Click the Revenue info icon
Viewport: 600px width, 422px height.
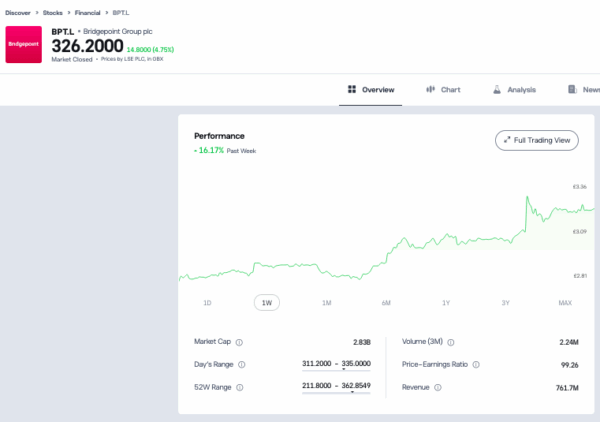coord(438,387)
